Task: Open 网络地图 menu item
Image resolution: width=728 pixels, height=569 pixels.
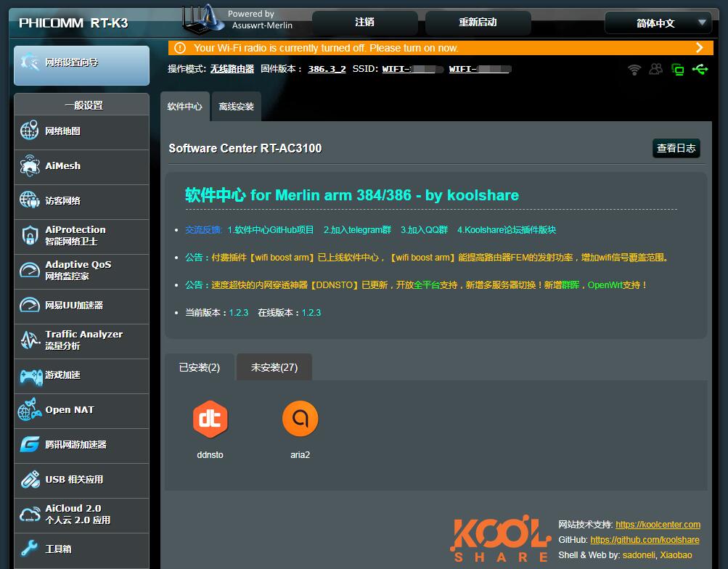Action: coord(82,131)
